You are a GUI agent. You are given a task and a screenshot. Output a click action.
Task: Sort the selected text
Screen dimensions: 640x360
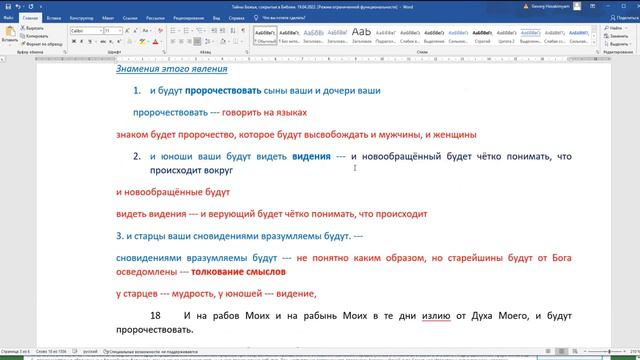(x=233, y=31)
